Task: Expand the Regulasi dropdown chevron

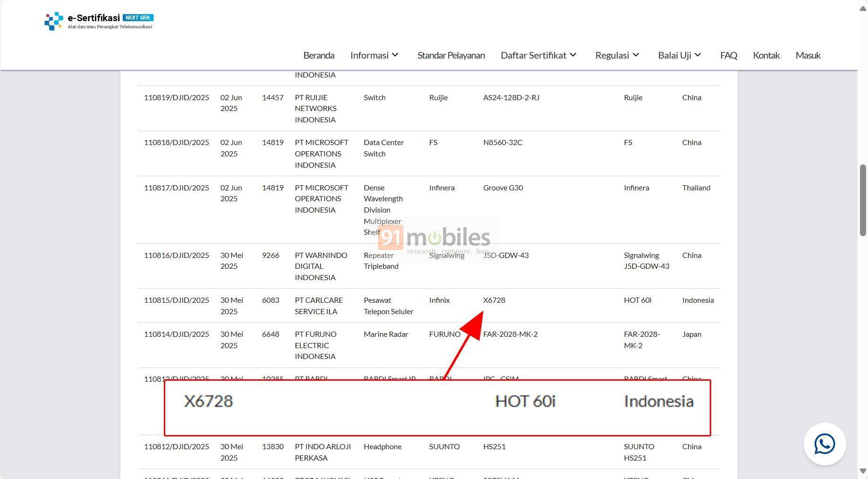Action: click(636, 55)
